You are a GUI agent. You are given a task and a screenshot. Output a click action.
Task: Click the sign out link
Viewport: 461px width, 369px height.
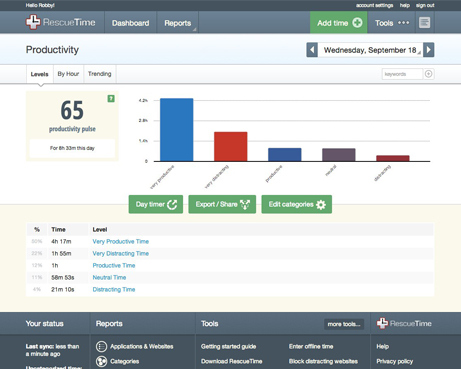click(x=425, y=5)
